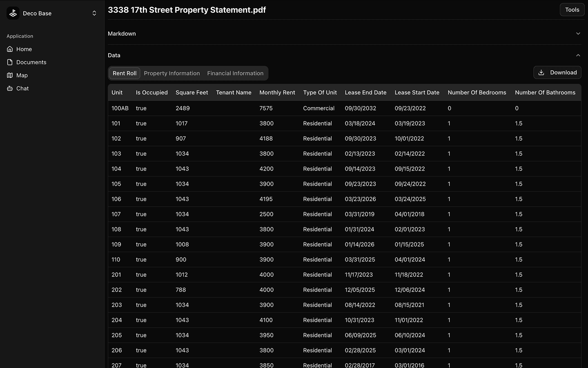Click the Commercial unit type cell

point(318,108)
